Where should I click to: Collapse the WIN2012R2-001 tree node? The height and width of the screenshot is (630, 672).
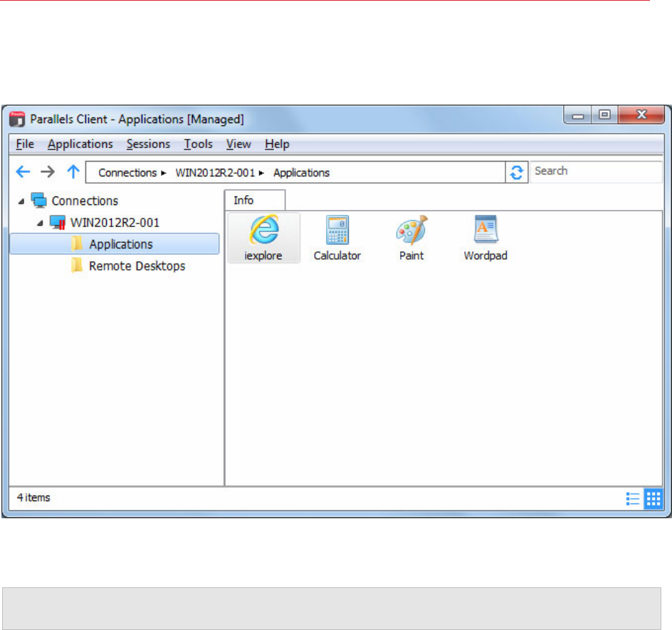coord(40,223)
